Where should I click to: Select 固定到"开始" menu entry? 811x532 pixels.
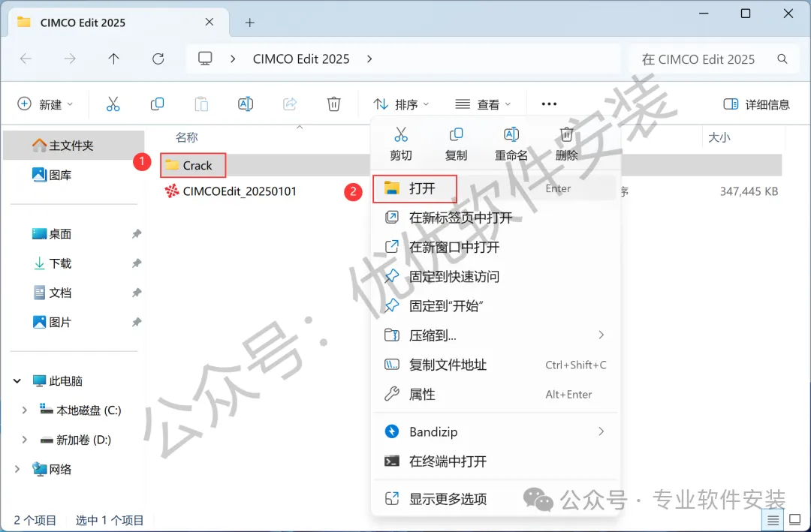(496, 306)
